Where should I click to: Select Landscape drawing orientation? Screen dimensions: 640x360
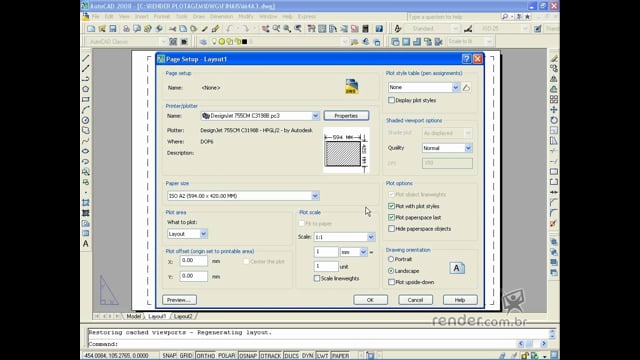click(x=391, y=271)
